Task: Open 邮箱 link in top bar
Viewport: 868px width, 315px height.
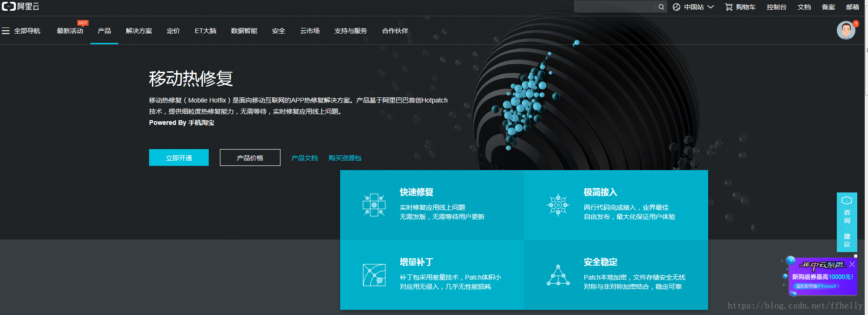Action: coord(853,7)
